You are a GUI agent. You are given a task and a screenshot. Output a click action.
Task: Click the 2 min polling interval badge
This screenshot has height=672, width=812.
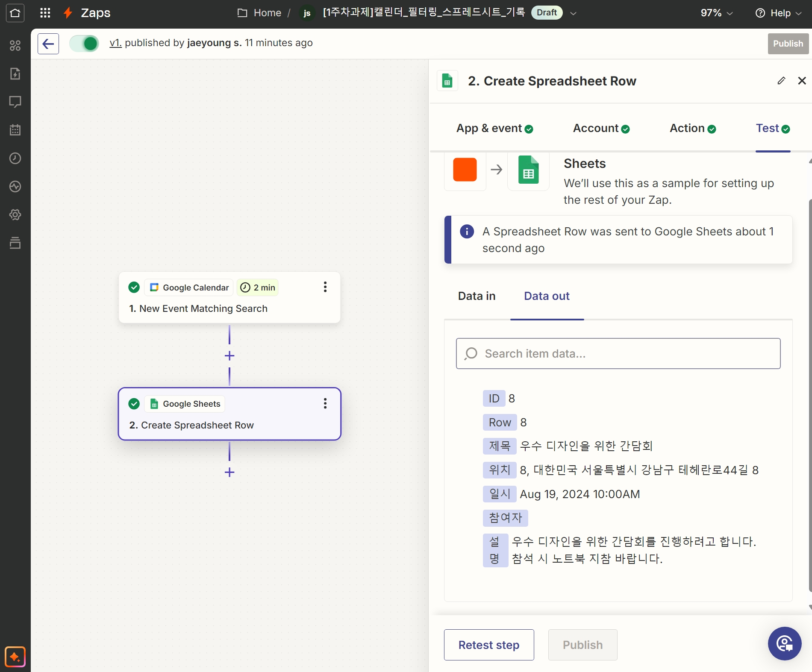[x=258, y=288]
